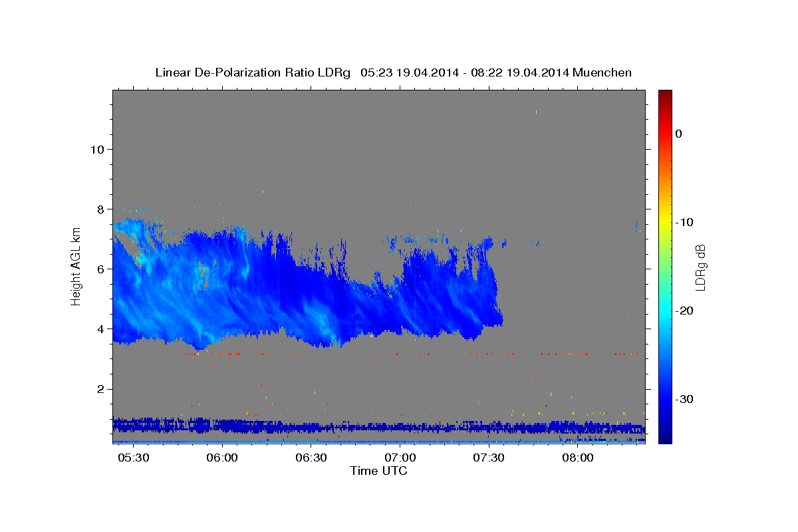Click the dark blue low-level band near ground
798x532 pixels.
point(379,427)
